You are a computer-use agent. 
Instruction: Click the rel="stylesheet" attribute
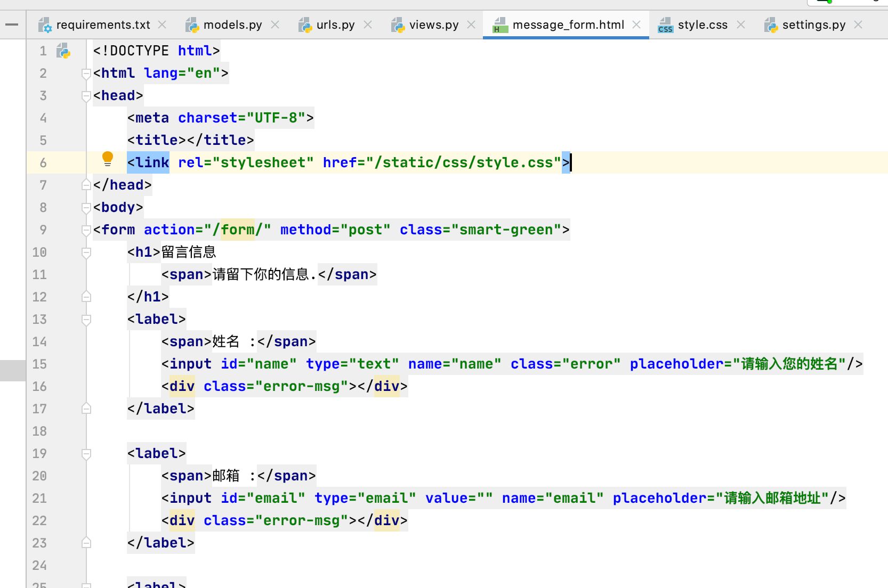(x=246, y=162)
